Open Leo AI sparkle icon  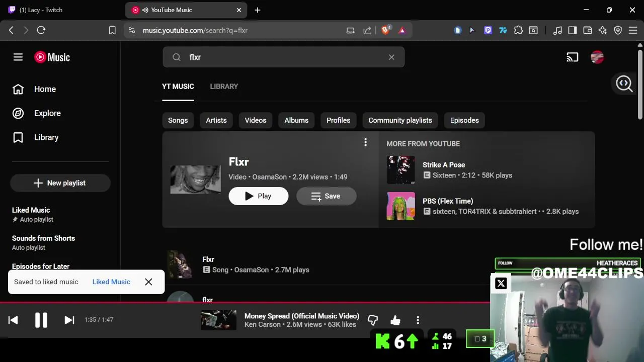click(x=603, y=30)
